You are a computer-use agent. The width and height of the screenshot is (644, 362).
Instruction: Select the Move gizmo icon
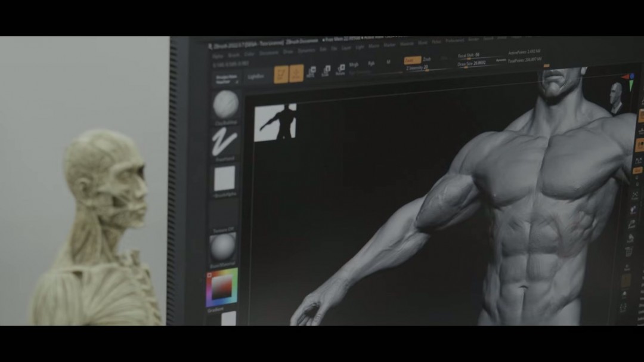tap(311, 72)
